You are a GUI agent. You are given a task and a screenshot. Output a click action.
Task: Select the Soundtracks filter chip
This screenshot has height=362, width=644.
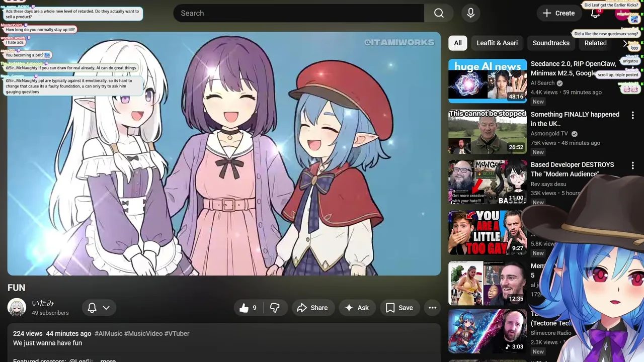551,43
